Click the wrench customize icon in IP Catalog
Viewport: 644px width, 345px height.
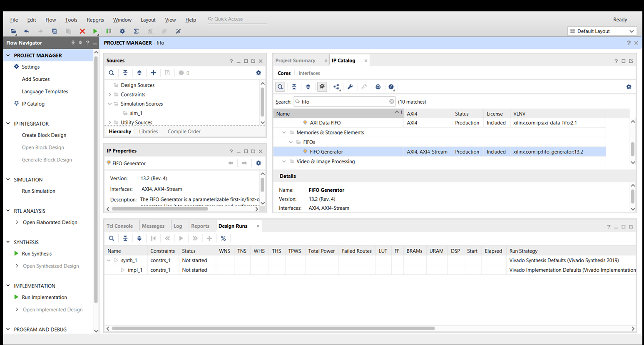click(351, 87)
